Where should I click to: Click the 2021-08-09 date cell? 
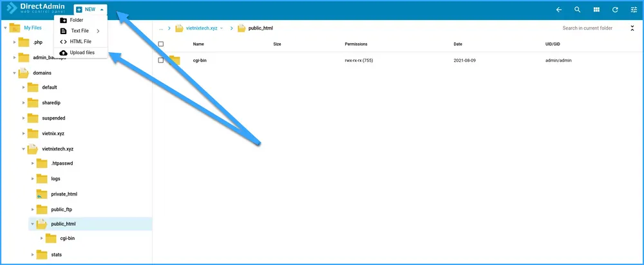coord(464,60)
